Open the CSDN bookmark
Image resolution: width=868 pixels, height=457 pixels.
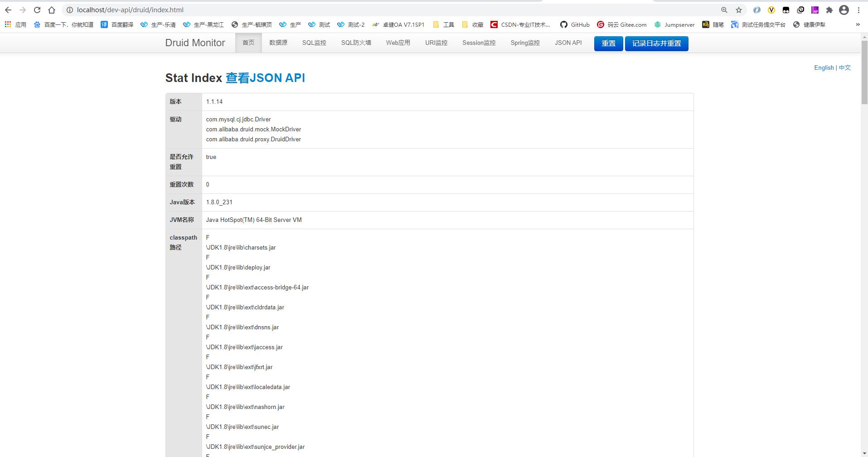pos(520,24)
